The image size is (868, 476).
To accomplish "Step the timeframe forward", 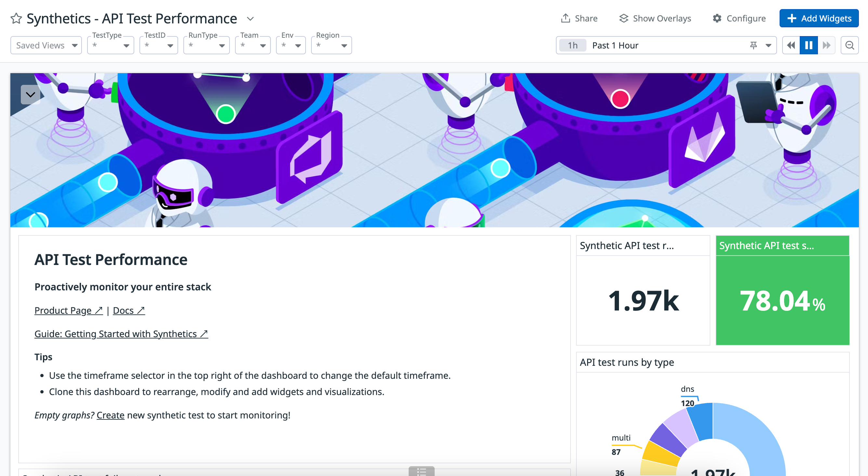I will (827, 45).
